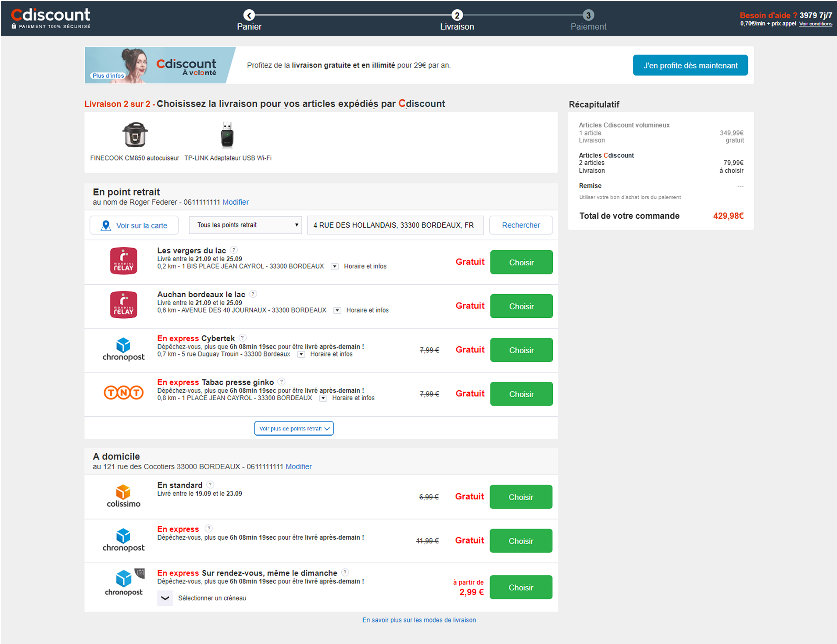The height and width of the screenshot is (644, 837).
Task: Open Voir sur la carte map view
Action: click(134, 225)
